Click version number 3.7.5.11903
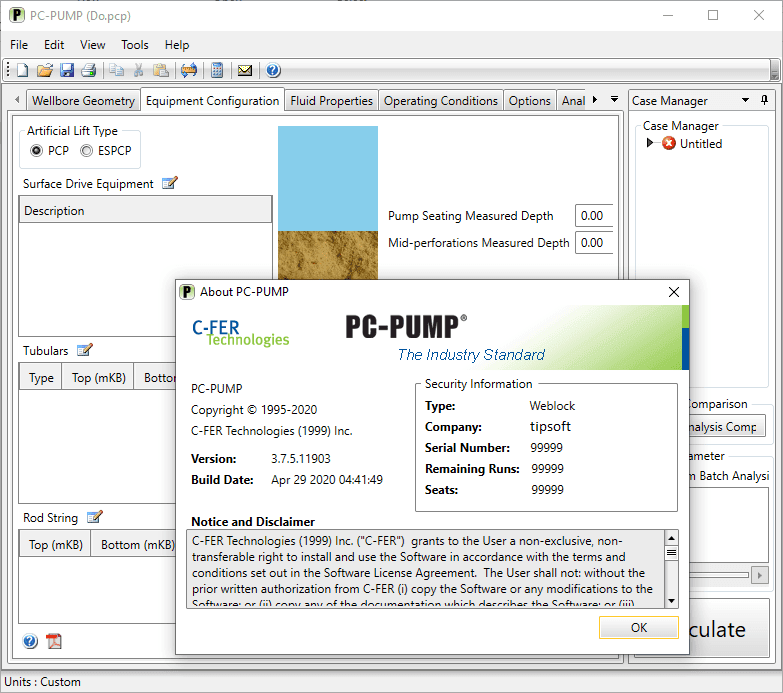Image resolution: width=783 pixels, height=693 pixels. 301,458
